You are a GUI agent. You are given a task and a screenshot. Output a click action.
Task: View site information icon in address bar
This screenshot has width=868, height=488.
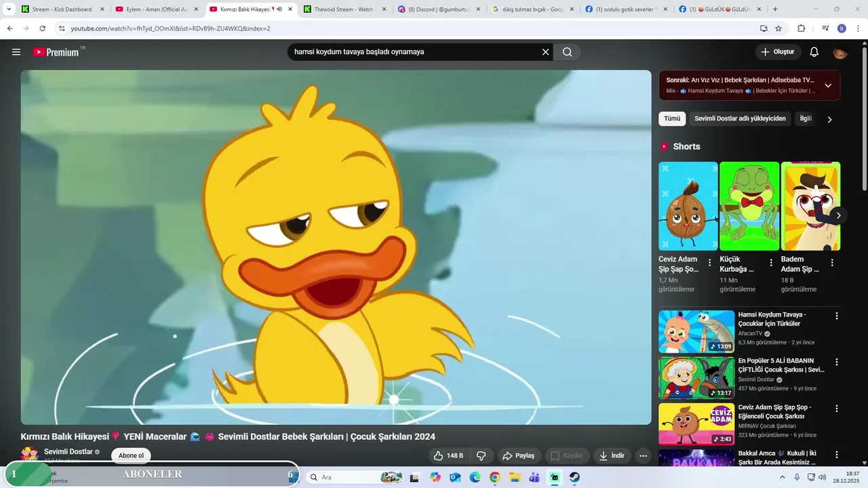62,28
